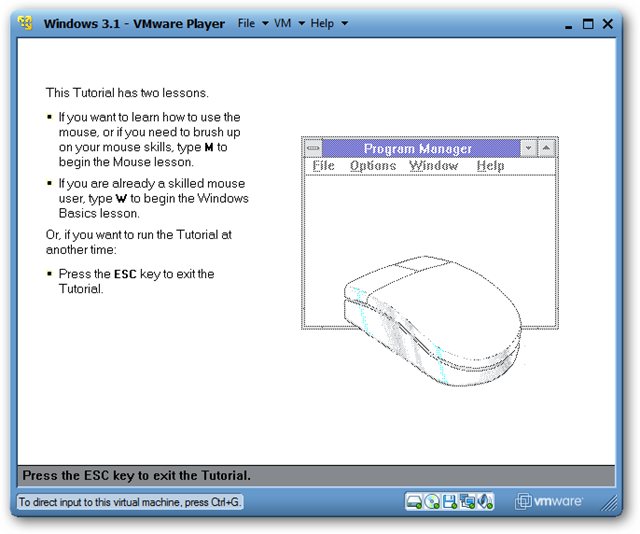This screenshot has width=640, height=534.
Task: Expand the VM menu dropdown arrow
Action: coord(302,24)
